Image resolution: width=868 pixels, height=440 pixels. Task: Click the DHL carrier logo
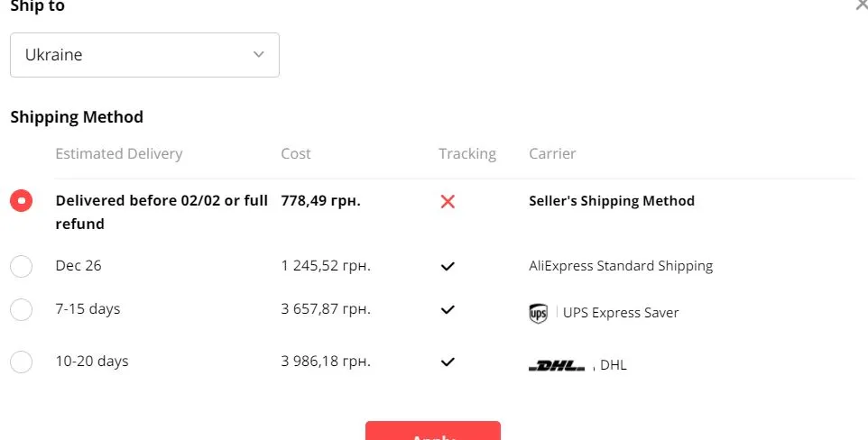pyautogui.click(x=557, y=366)
